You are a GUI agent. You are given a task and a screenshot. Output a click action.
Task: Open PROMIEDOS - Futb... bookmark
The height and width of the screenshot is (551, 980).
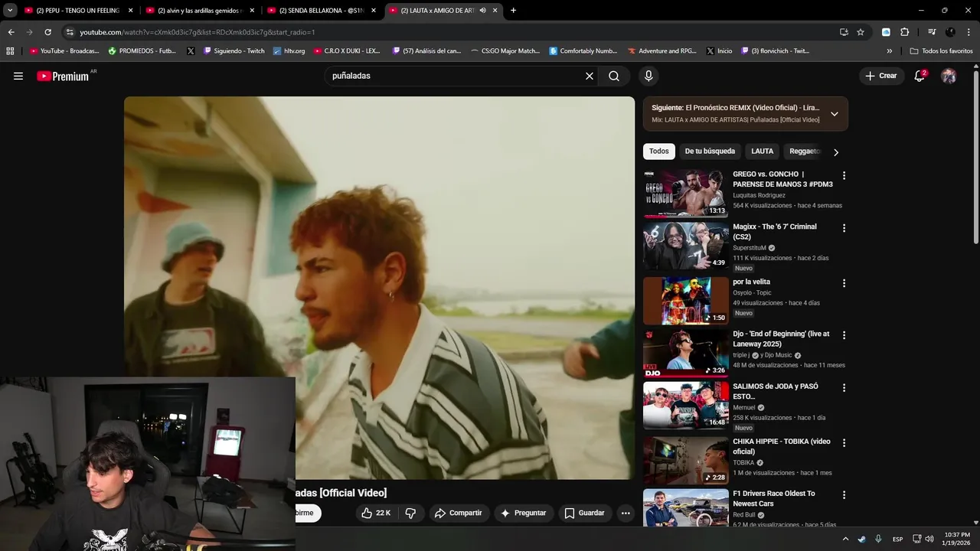tap(142, 51)
